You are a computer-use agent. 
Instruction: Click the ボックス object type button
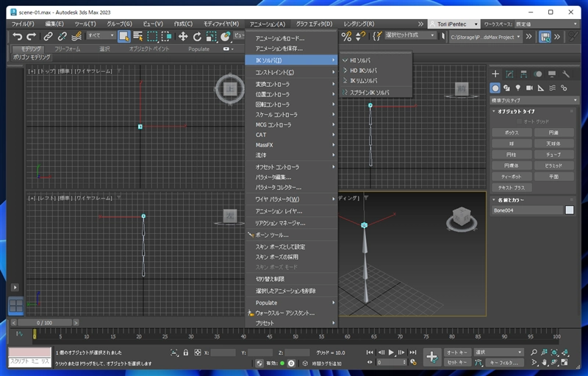512,133
